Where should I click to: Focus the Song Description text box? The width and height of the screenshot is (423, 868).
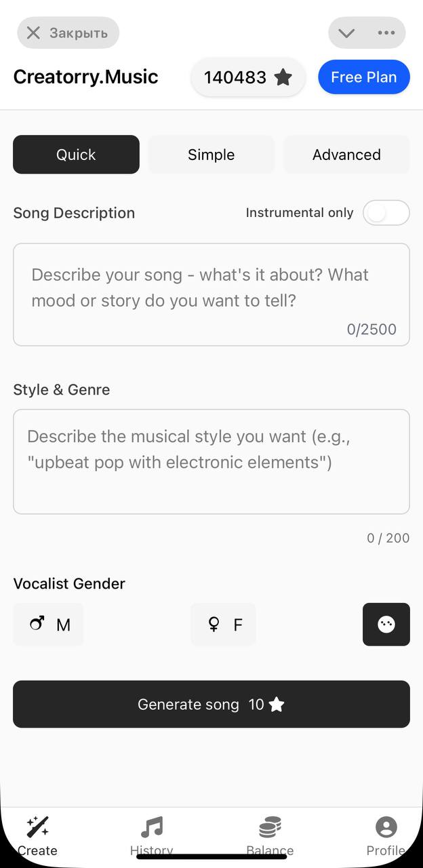[x=211, y=294]
